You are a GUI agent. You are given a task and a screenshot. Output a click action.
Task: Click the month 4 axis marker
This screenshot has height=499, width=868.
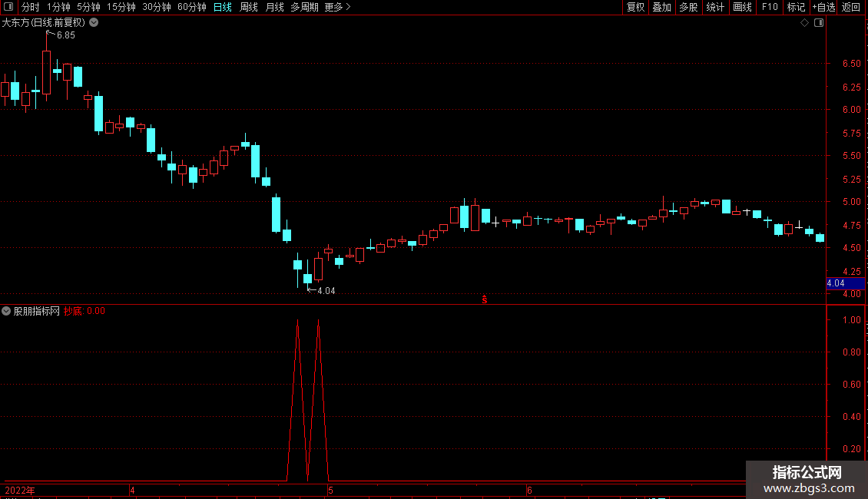point(132,490)
